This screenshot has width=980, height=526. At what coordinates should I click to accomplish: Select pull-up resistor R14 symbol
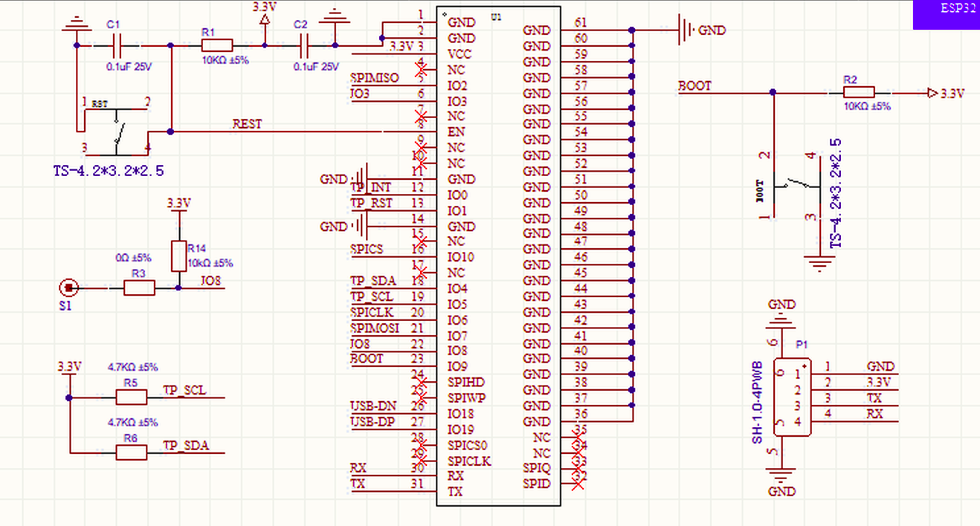(x=178, y=256)
